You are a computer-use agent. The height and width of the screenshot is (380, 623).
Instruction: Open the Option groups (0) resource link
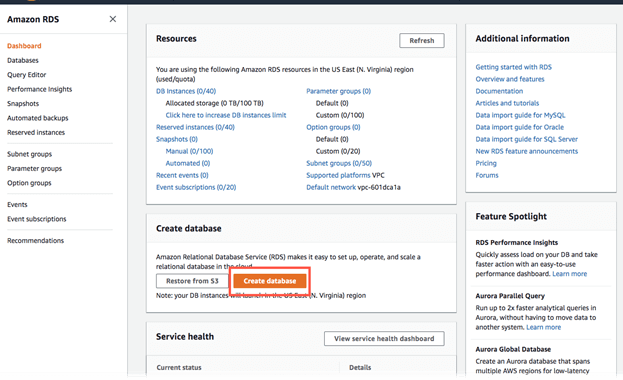[x=333, y=127]
